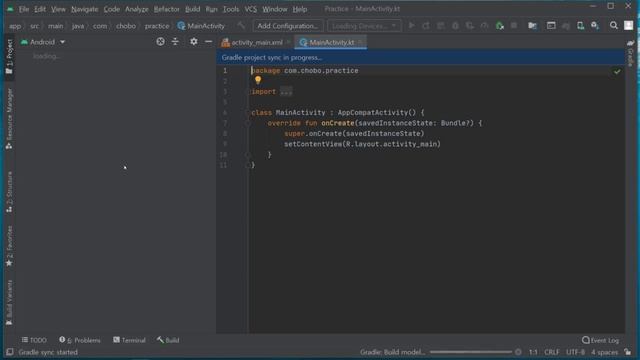
Task: Click the Apply Changes and Restart icon
Action: [426, 26]
